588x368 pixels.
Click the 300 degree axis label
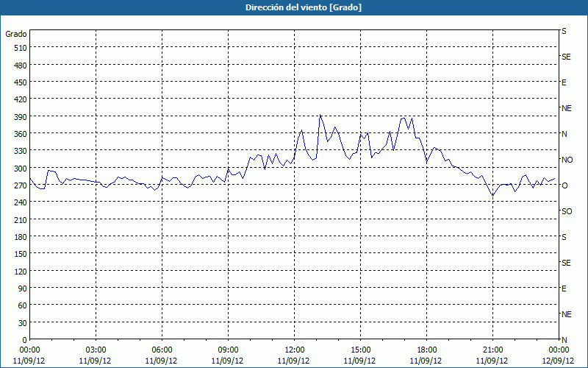pyautogui.click(x=21, y=169)
